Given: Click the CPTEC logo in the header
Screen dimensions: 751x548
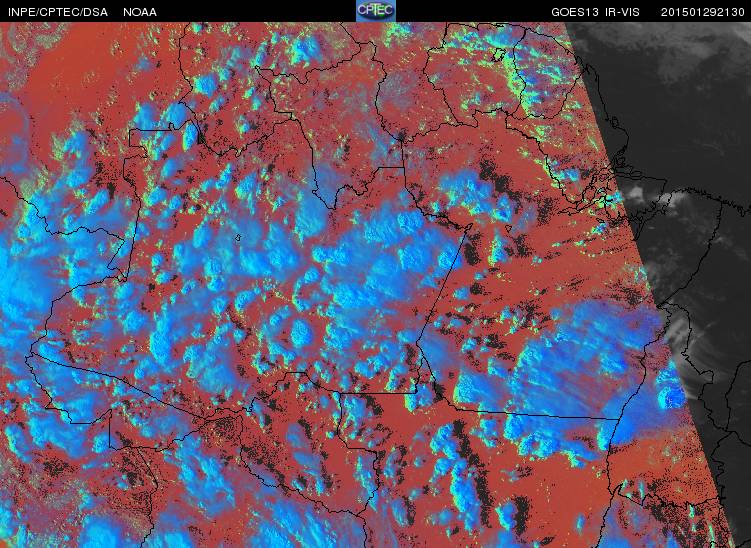Looking at the screenshot, I should coord(376,11).
